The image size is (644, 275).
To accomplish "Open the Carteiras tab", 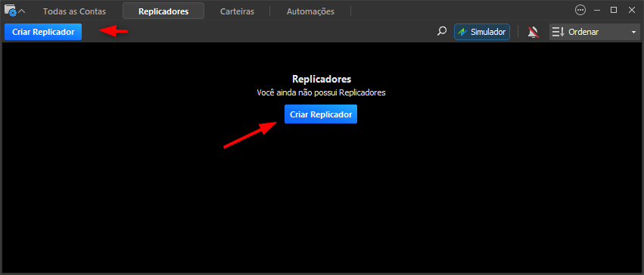I will click(237, 11).
